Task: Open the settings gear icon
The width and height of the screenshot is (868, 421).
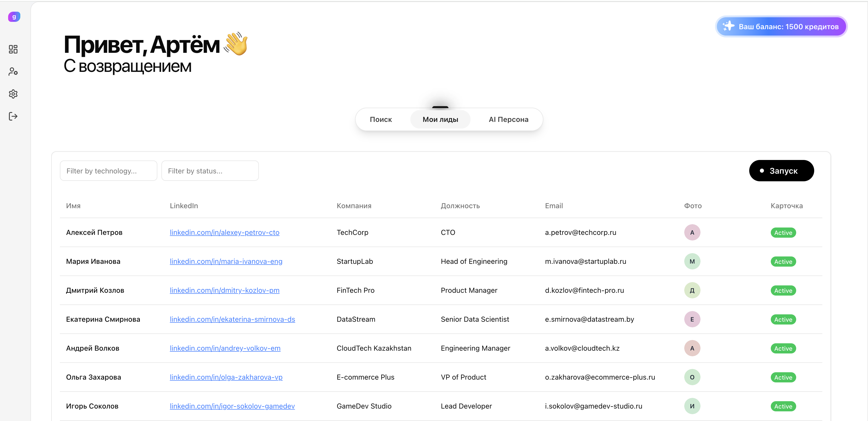Action: point(13,94)
